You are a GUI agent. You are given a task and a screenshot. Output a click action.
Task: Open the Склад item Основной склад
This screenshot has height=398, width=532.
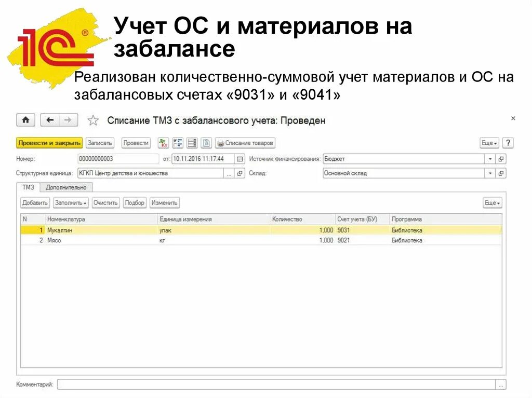pyautogui.click(x=501, y=173)
